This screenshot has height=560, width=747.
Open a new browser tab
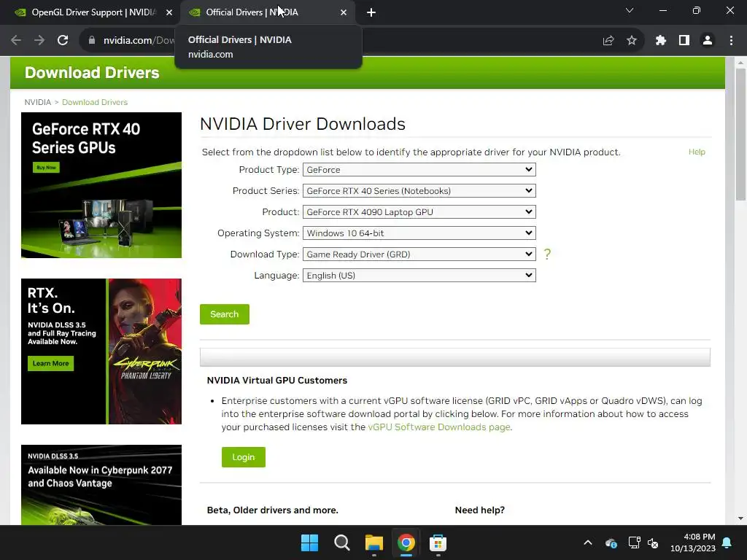[x=371, y=12]
